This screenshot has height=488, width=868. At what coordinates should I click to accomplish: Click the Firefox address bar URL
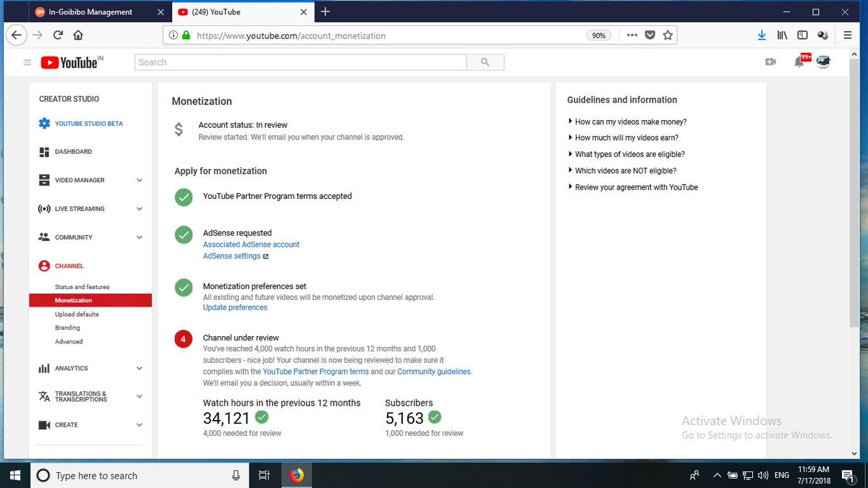(x=291, y=35)
